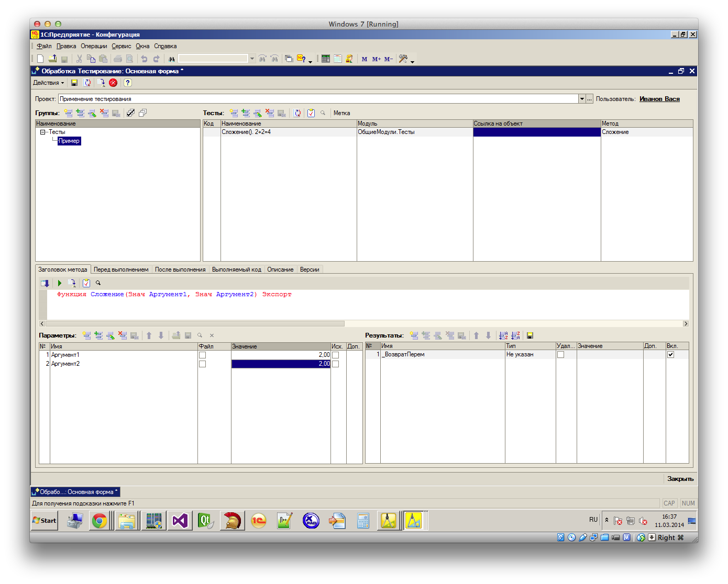
Task: Click the hammer and wrench tools icon
Action: (x=403, y=59)
